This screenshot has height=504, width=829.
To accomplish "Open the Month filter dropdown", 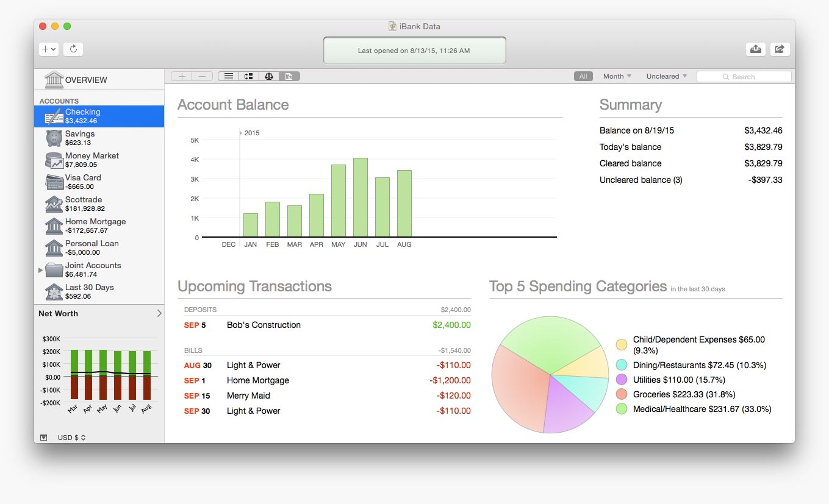I will [617, 76].
